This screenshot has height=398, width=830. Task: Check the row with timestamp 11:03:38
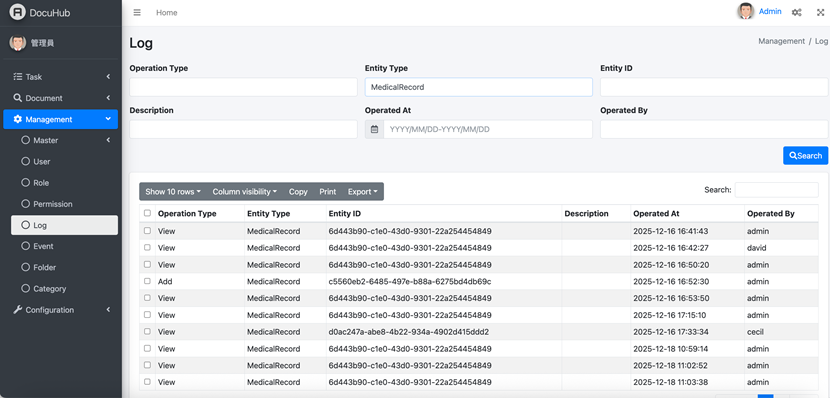(147, 382)
